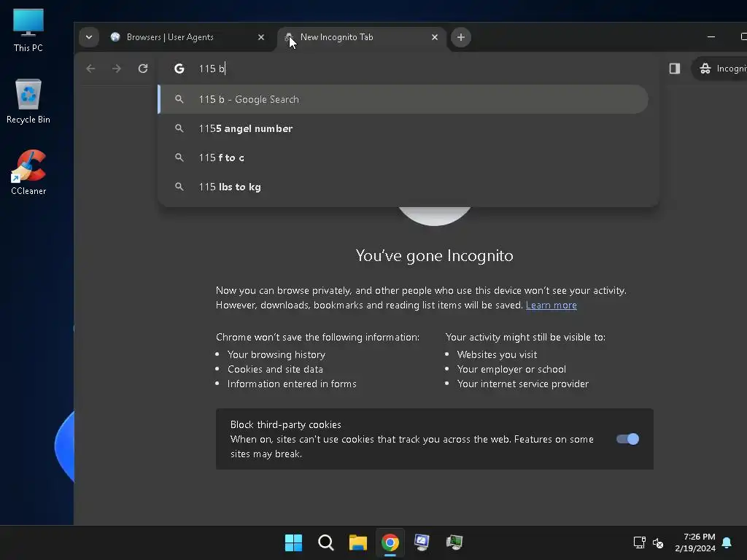Click 'Websites you visit' list item
This screenshot has height=560, width=747.
(497, 355)
